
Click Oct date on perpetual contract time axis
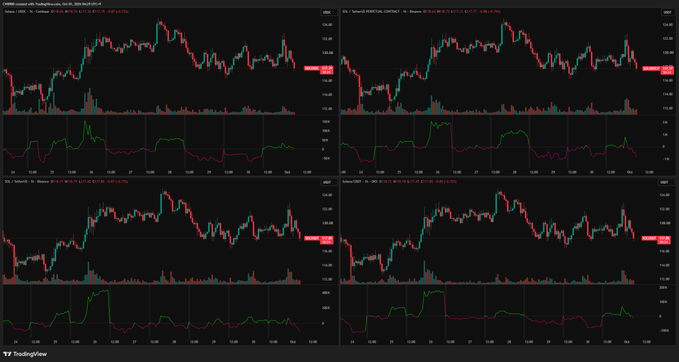pos(629,172)
